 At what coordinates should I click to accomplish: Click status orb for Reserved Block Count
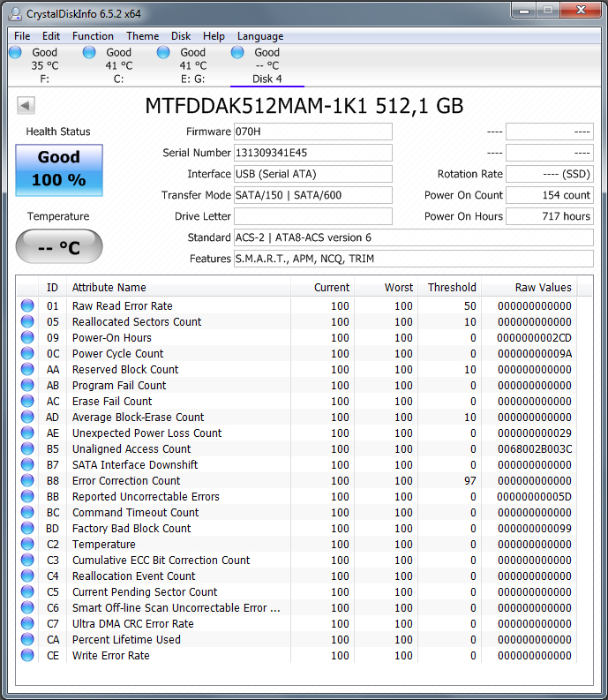pyautogui.click(x=27, y=369)
